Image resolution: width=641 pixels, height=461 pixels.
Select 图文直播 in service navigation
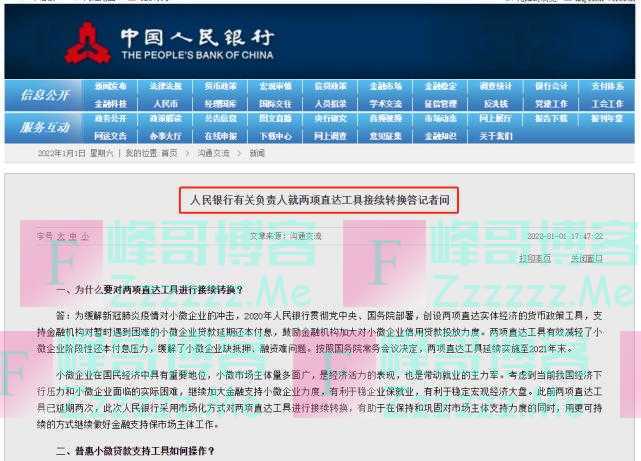click(x=276, y=119)
